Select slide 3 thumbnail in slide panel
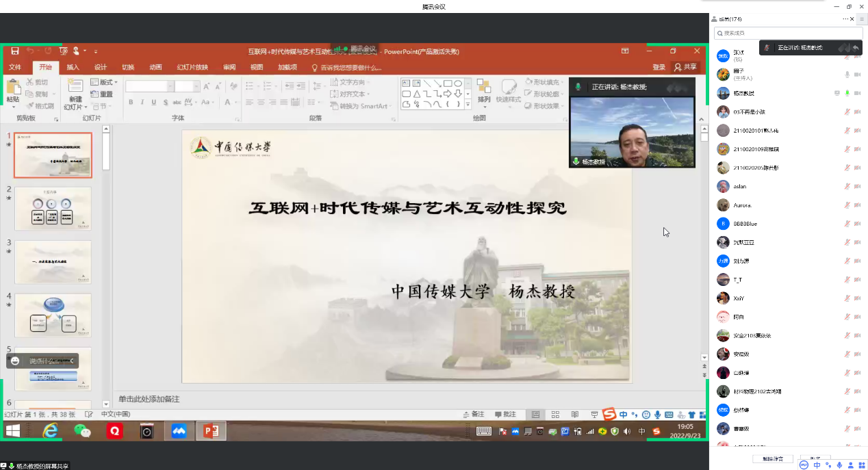 [x=53, y=261]
